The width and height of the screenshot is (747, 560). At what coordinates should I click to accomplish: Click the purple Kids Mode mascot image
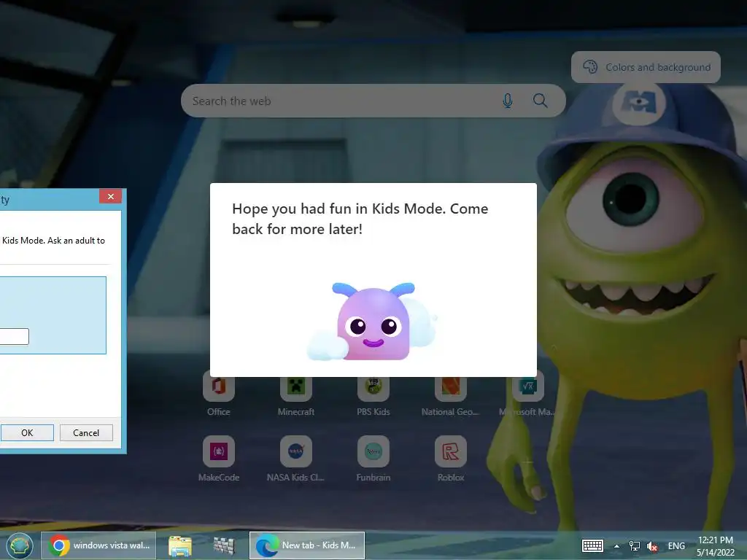tap(373, 322)
